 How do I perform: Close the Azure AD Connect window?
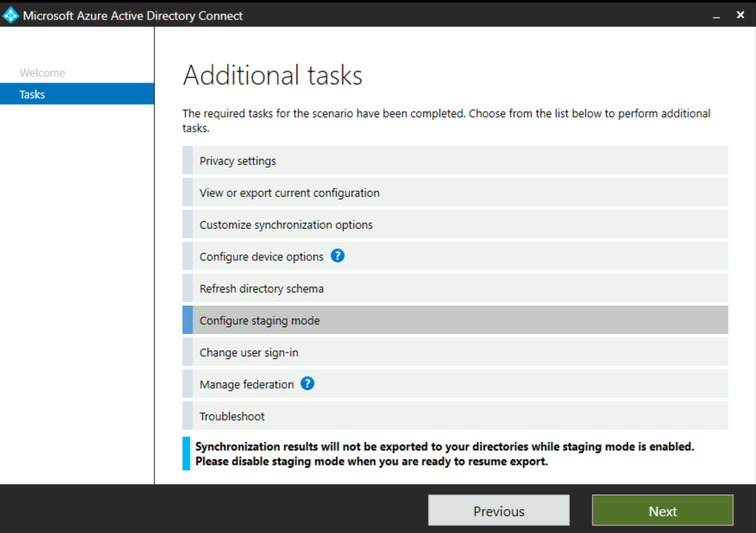pyautogui.click(x=740, y=15)
